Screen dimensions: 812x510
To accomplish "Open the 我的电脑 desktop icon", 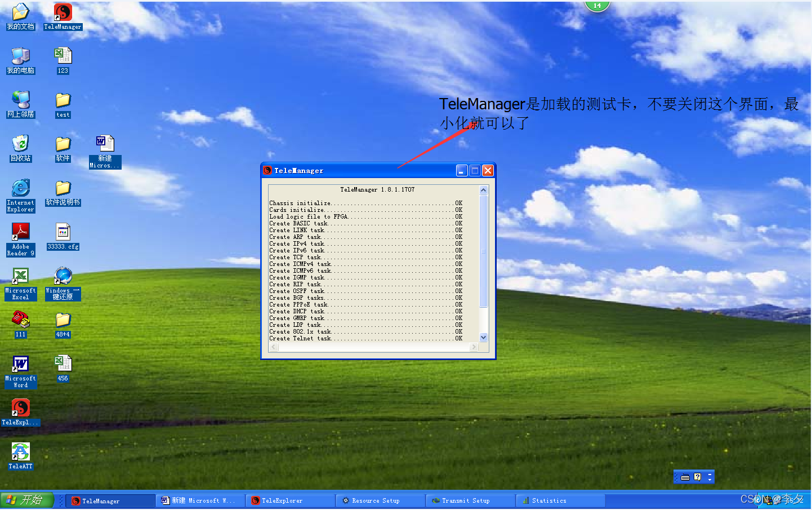I will [20, 60].
